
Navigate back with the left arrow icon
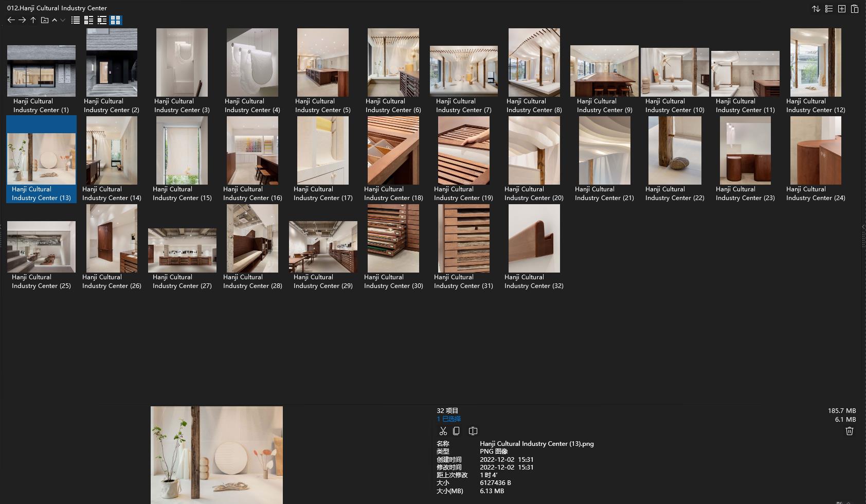coord(11,20)
